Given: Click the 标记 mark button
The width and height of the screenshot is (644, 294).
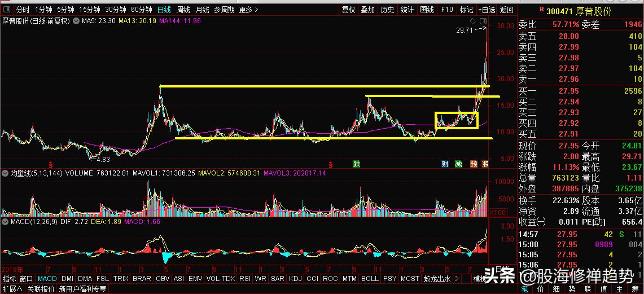Looking at the screenshot, I should [467, 10].
